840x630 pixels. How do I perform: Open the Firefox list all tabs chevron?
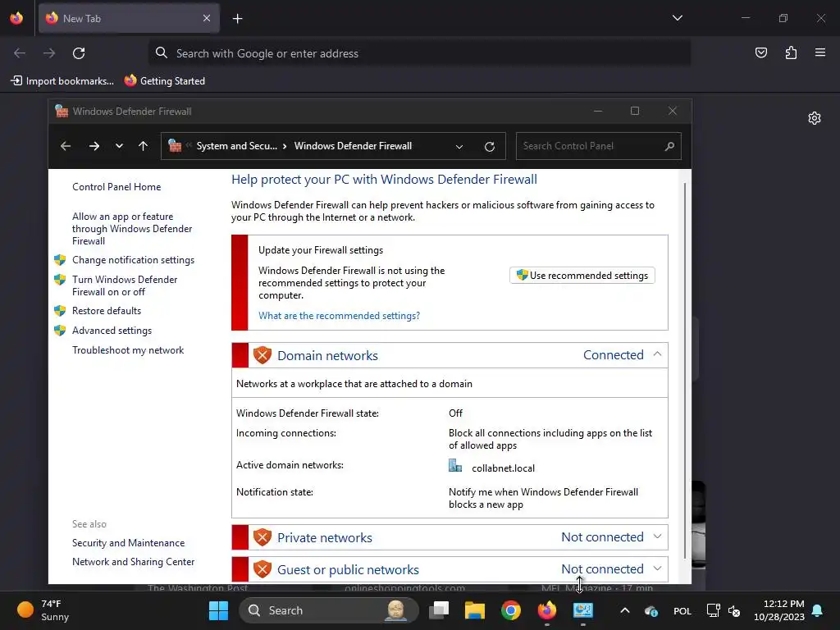pyautogui.click(x=677, y=18)
